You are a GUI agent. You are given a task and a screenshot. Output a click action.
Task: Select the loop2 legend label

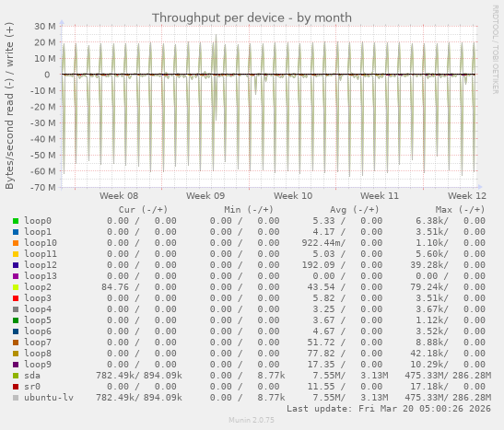click(38, 287)
